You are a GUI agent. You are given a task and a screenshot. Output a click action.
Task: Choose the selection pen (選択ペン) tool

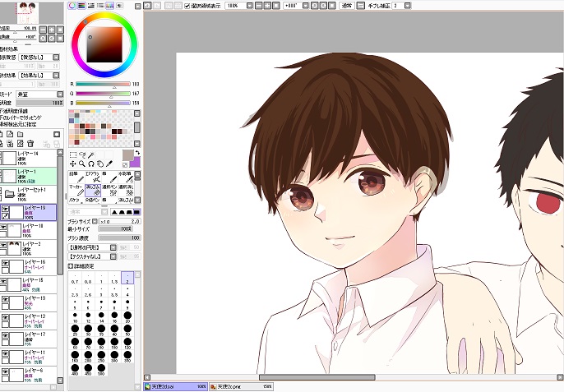click(109, 190)
